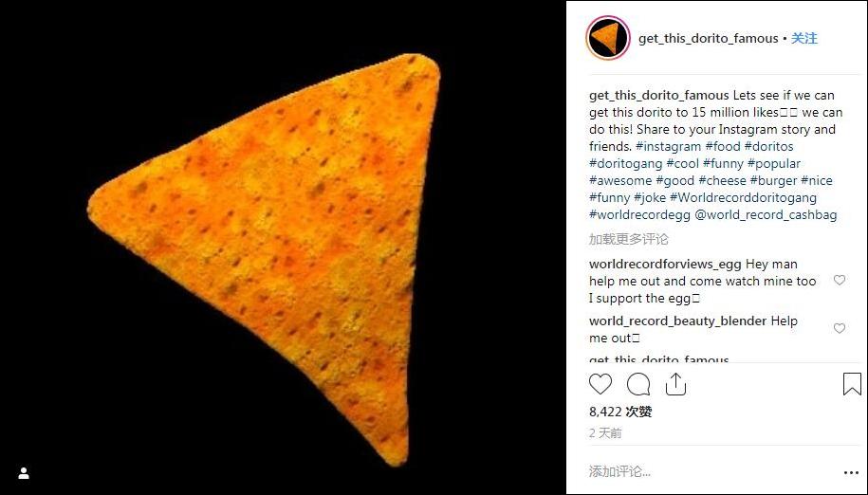
Task: Open the header username get_this_dorito_famous
Action: click(708, 38)
